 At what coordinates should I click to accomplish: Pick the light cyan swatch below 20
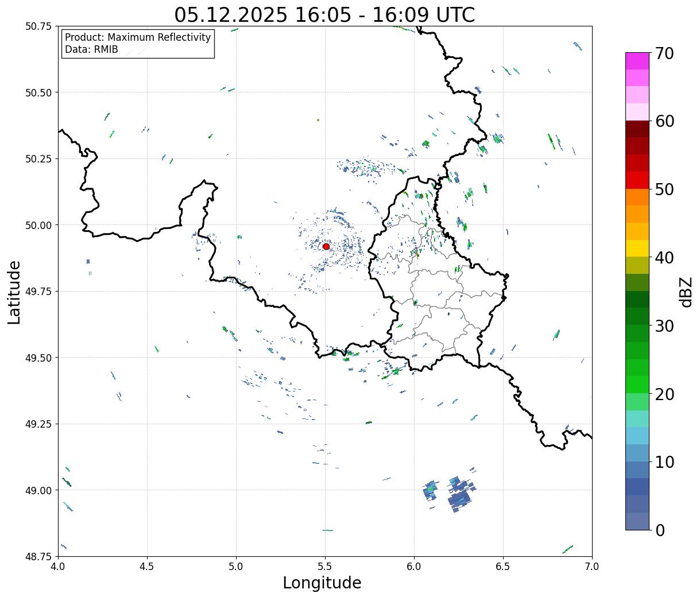(x=637, y=418)
